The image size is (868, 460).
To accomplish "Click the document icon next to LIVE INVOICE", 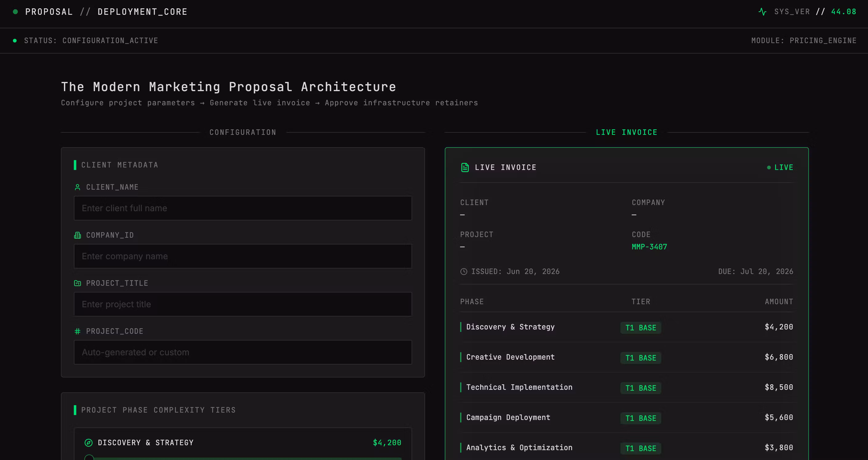I will (x=465, y=167).
